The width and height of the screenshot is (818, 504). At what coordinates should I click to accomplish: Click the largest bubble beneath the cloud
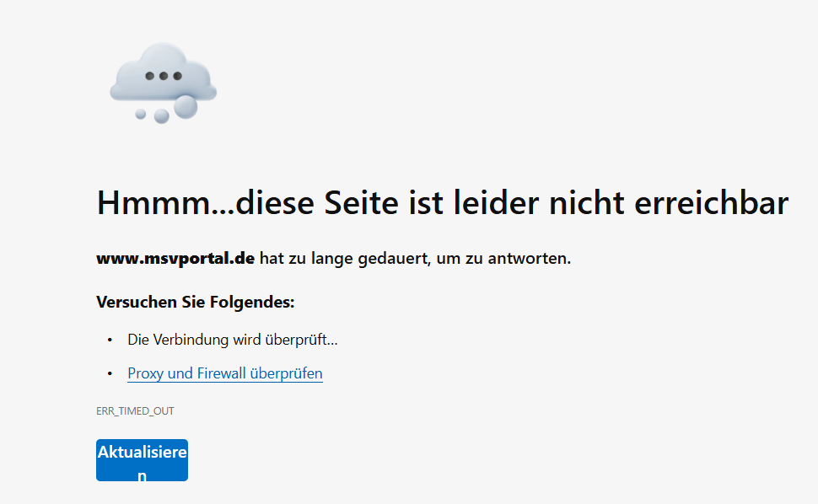pos(186,106)
